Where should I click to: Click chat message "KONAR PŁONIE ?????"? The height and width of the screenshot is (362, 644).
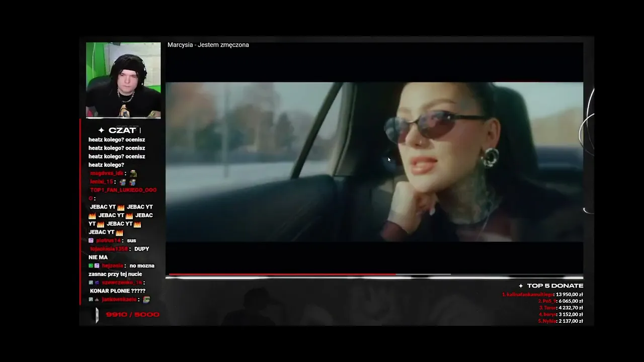point(118,291)
